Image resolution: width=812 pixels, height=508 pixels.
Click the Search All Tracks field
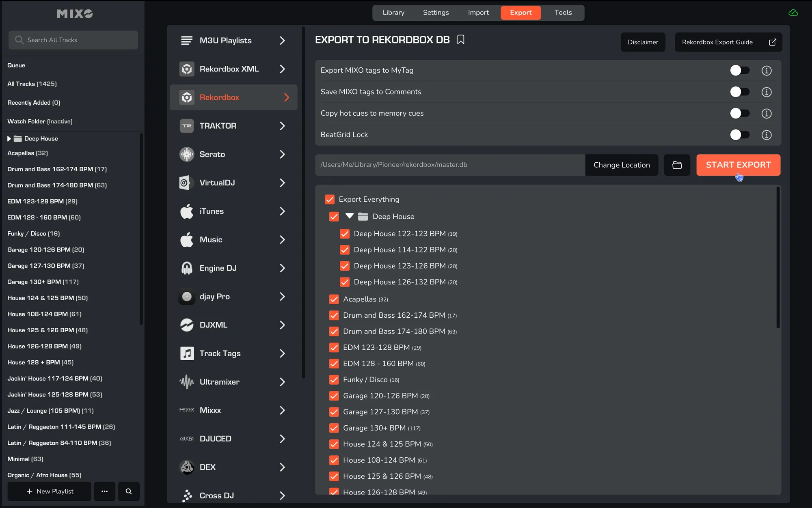[73, 40]
